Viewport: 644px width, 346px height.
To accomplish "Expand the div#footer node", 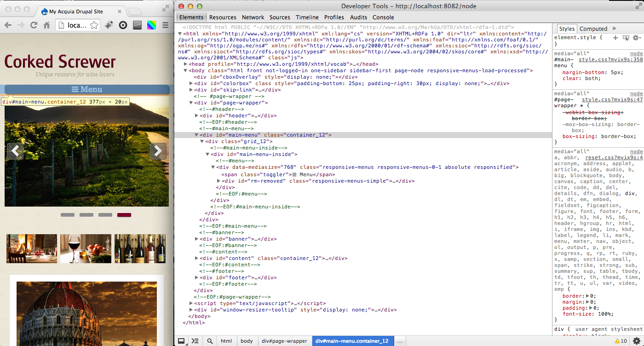I will 196,277.
